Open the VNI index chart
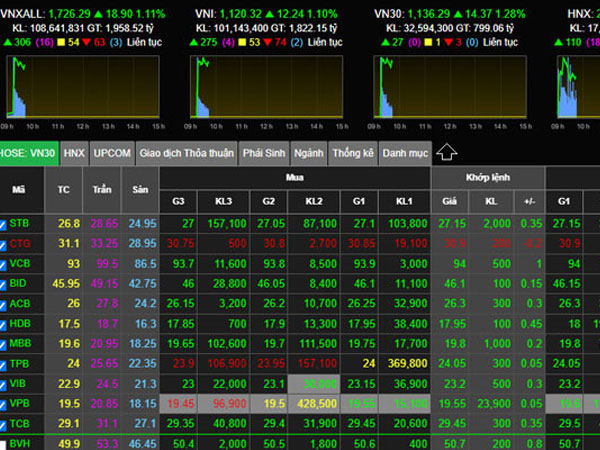This screenshot has height=450, width=600. click(x=266, y=87)
